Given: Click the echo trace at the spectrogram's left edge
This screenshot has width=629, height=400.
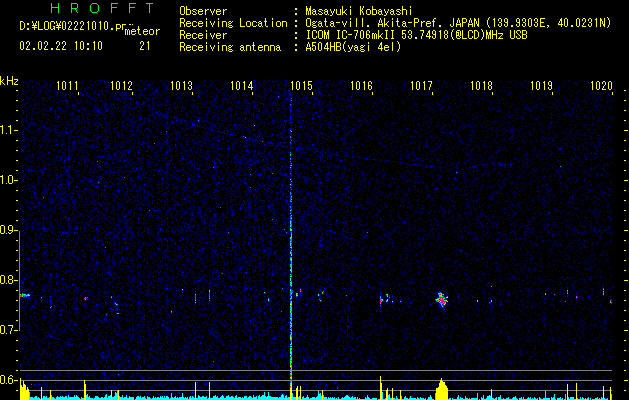Looking at the screenshot, I should [24, 296].
